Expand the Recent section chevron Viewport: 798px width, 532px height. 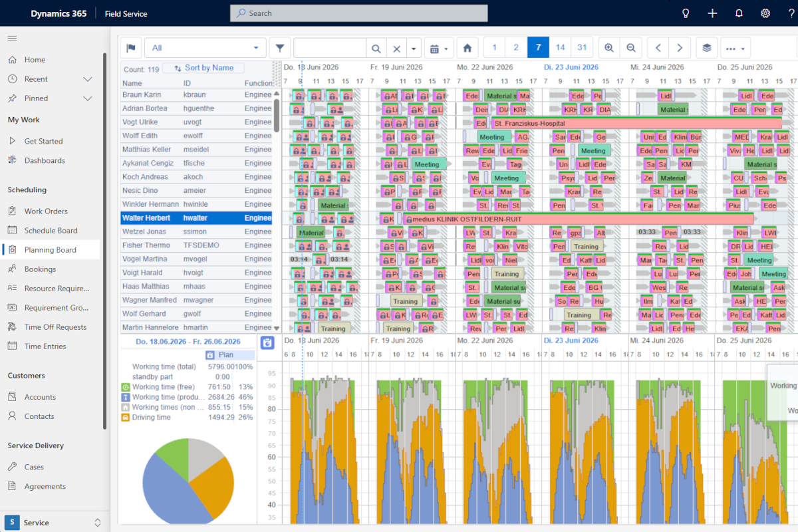click(87, 79)
